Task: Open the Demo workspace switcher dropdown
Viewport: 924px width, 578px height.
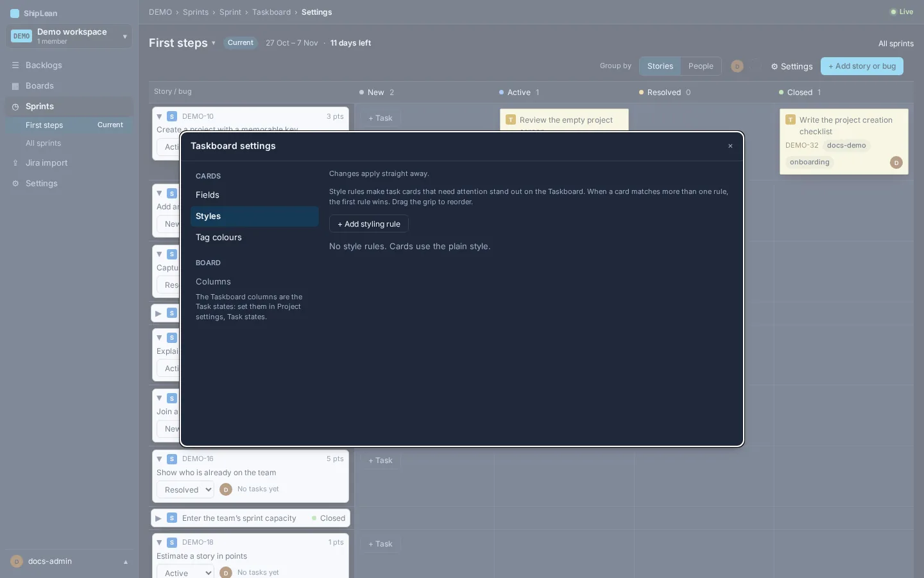Action: point(69,36)
